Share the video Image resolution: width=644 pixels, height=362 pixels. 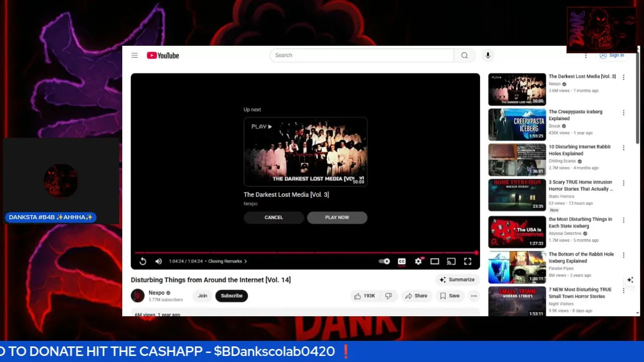[x=416, y=296]
